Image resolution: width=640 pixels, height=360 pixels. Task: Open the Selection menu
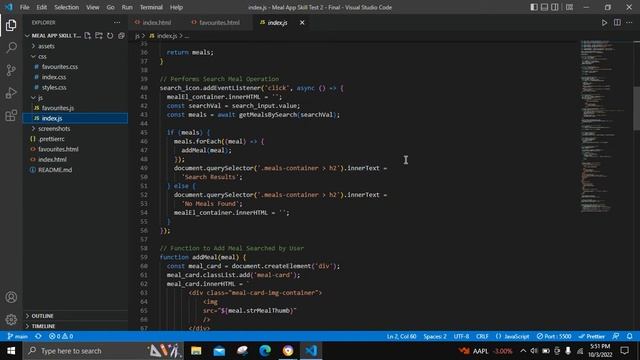tap(67, 7)
